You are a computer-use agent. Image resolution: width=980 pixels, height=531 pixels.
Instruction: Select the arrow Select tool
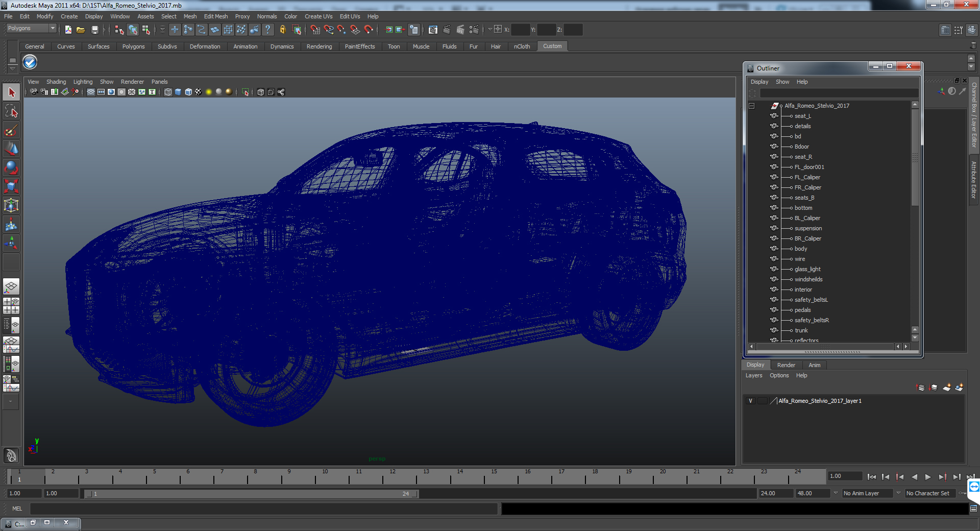pos(11,92)
